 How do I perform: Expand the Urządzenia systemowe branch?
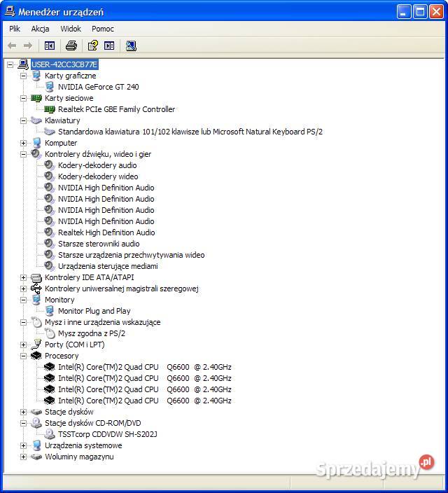(x=23, y=445)
